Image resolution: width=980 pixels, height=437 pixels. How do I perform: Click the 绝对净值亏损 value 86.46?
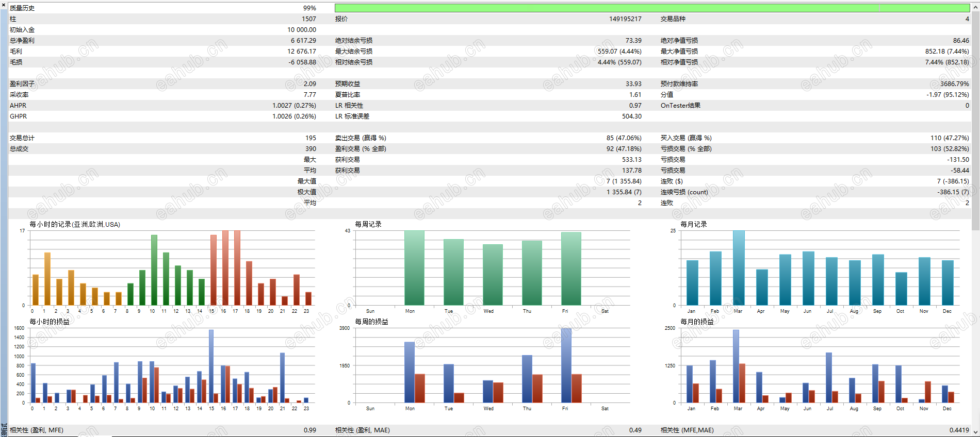point(961,41)
